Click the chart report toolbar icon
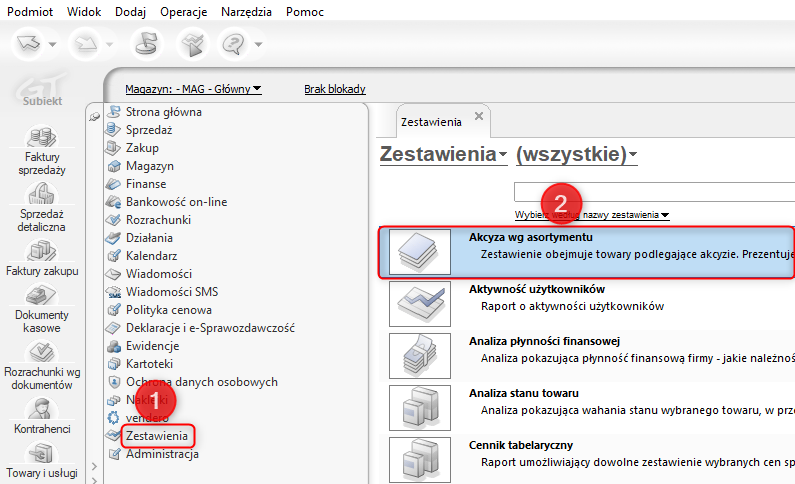The width and height of the screenshot is (795, 484). click(x=193, y=44)
